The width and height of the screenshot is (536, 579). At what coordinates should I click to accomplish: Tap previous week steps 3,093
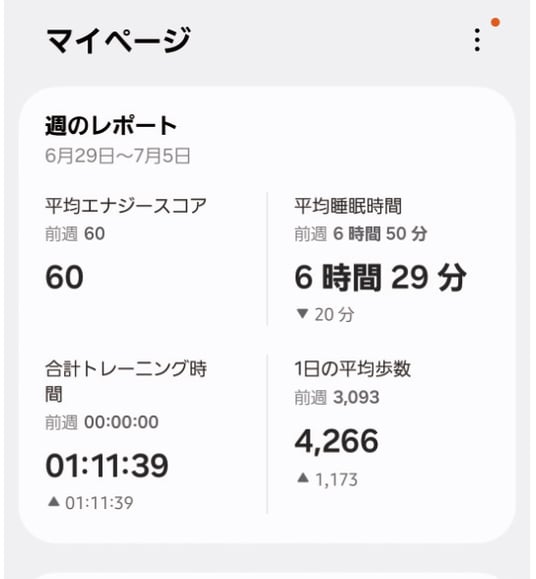point(337,398)
